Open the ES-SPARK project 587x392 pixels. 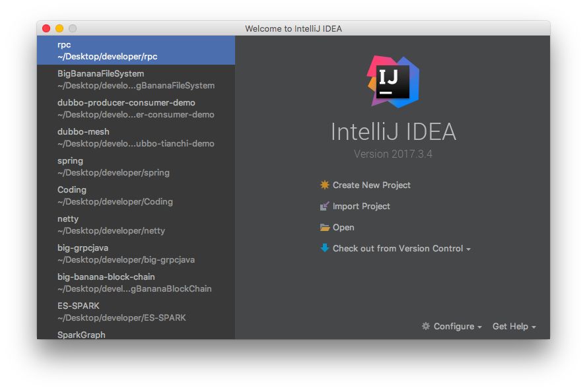coord(136,311)
